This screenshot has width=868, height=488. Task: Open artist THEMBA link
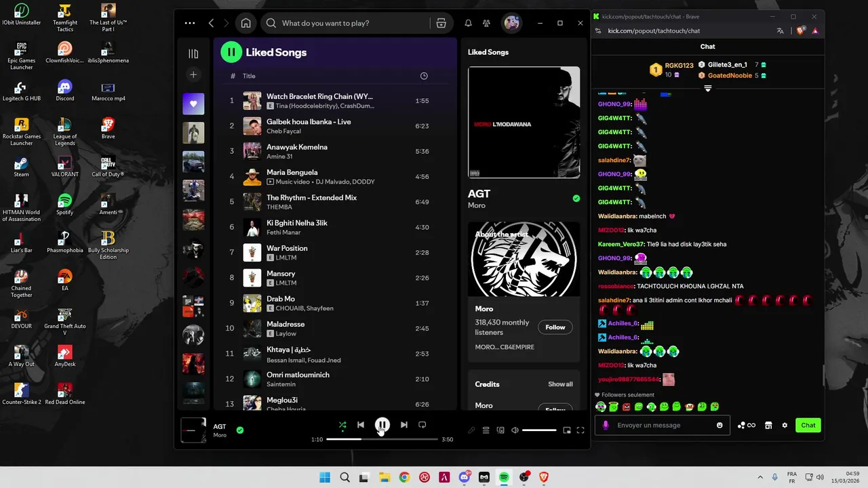point(279,207)
